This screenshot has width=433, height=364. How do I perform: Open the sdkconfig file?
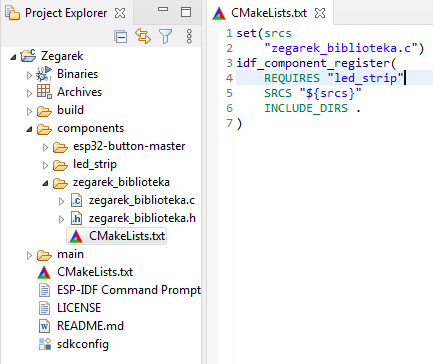[83, 344]
